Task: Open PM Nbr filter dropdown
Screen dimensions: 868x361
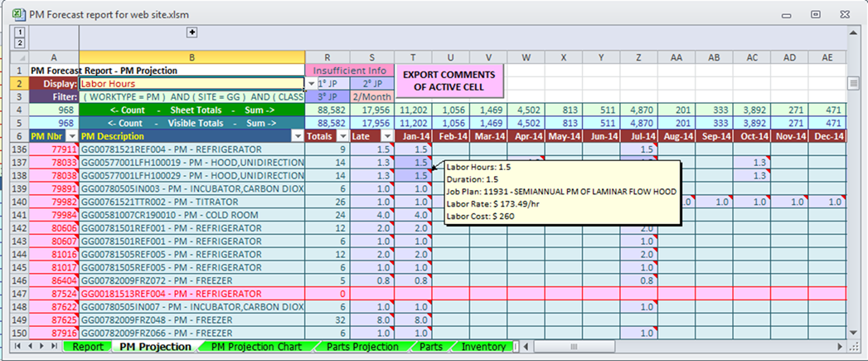Action: (72, 136)
